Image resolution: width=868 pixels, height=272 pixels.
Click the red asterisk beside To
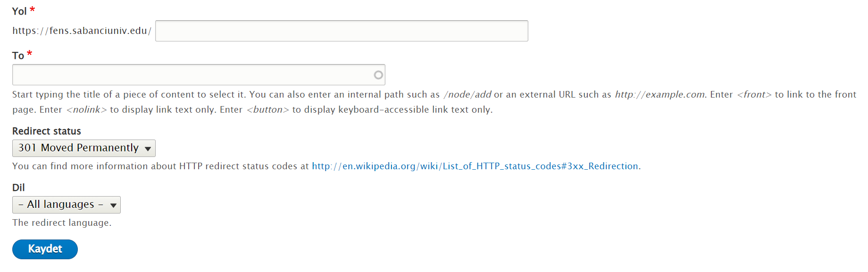point(29,53)
